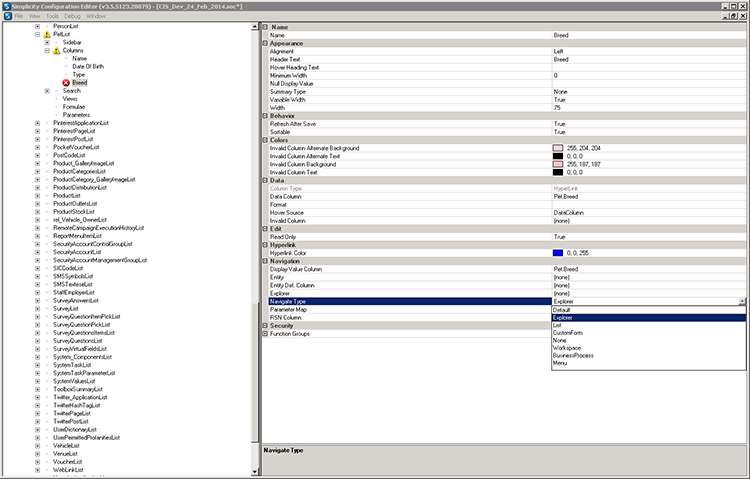Screen dimensions: 750x479
Task: Click the Refresh After Save value
Action: click(649, 124)
